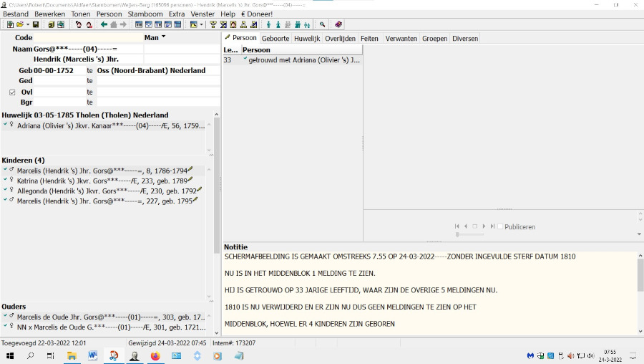Click the new file icon in toolbar
The height and width of the screenshot is (364, 644).
pos(10,24)
